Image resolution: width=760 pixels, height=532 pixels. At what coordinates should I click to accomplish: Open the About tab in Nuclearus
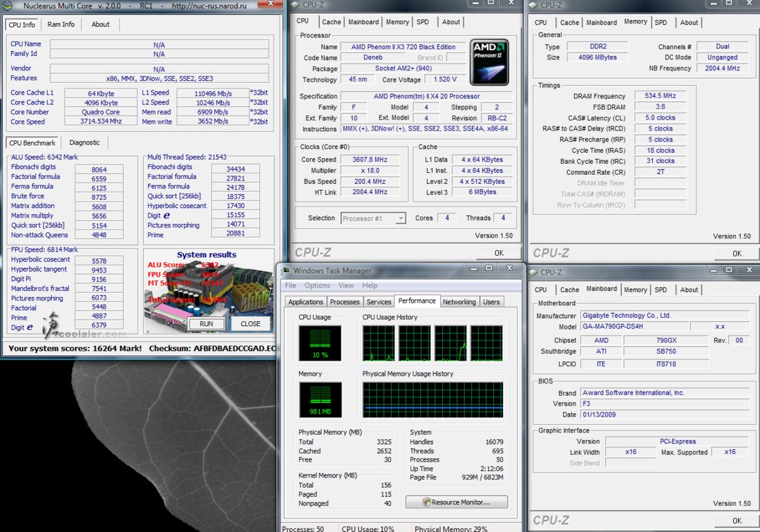tap(100, 24)
